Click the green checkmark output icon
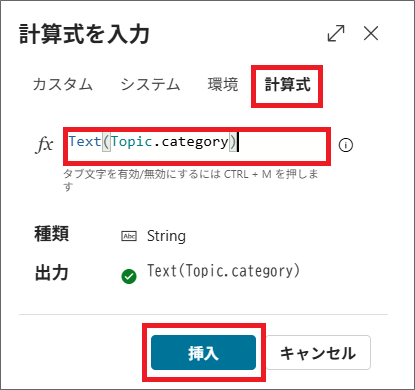The image size is (415, 390). (x=129, y=276)
